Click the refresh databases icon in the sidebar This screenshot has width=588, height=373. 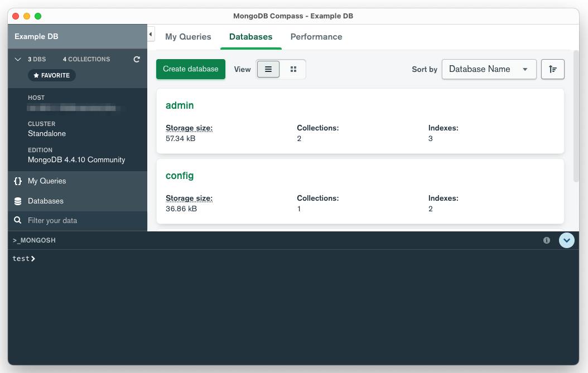tap(136, 59)
